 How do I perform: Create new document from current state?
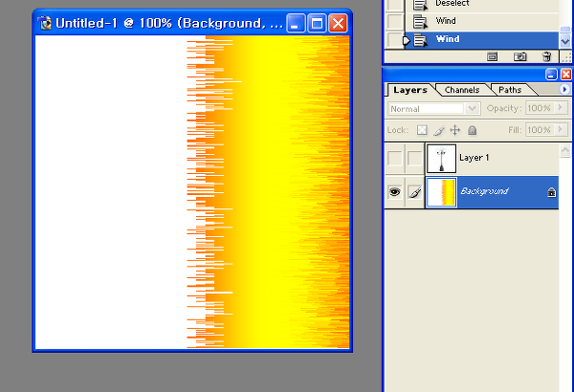(493, 56)
